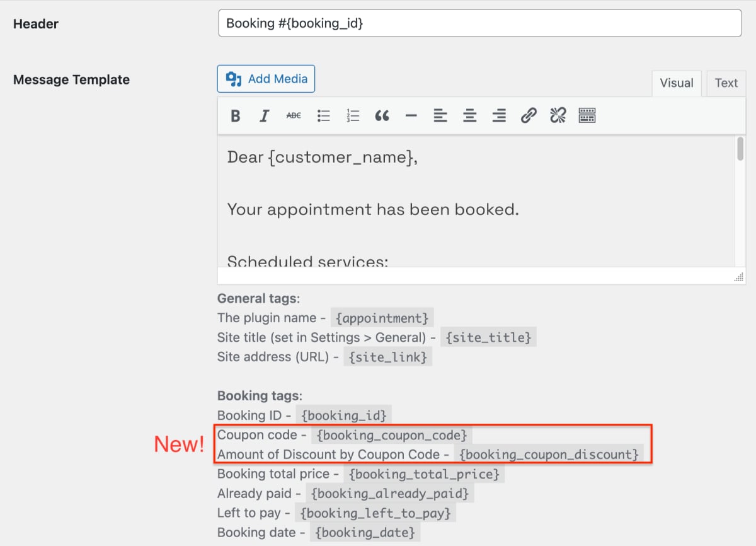Click 'Your appointment has been booked.' text
This screenshot has width=756, height=546.
pyautogui.click(x=373, y=209)
